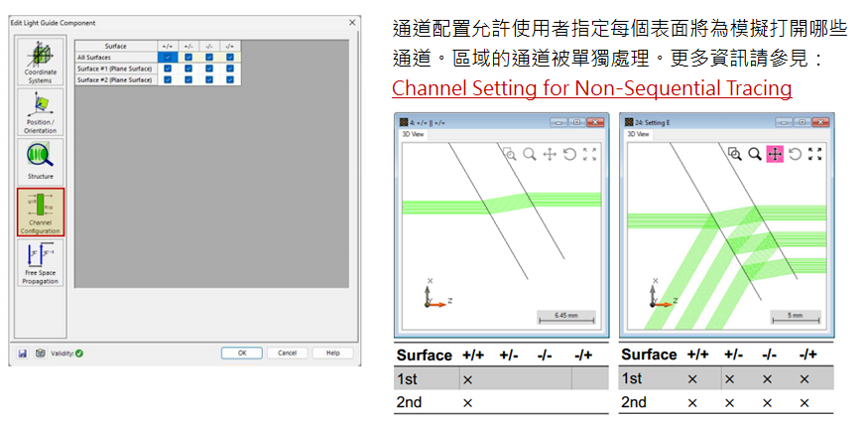This screenshot has width=868, height=425.
Task: Select the zoom rectangle tool in the 4: +/+ window
Action: pos(509,154)
